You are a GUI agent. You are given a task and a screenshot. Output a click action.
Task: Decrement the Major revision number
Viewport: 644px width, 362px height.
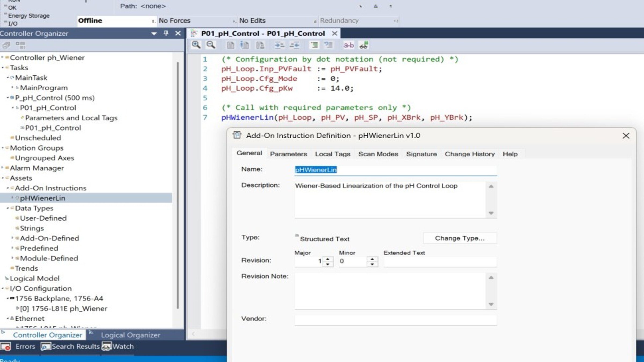tap(328, 264)
